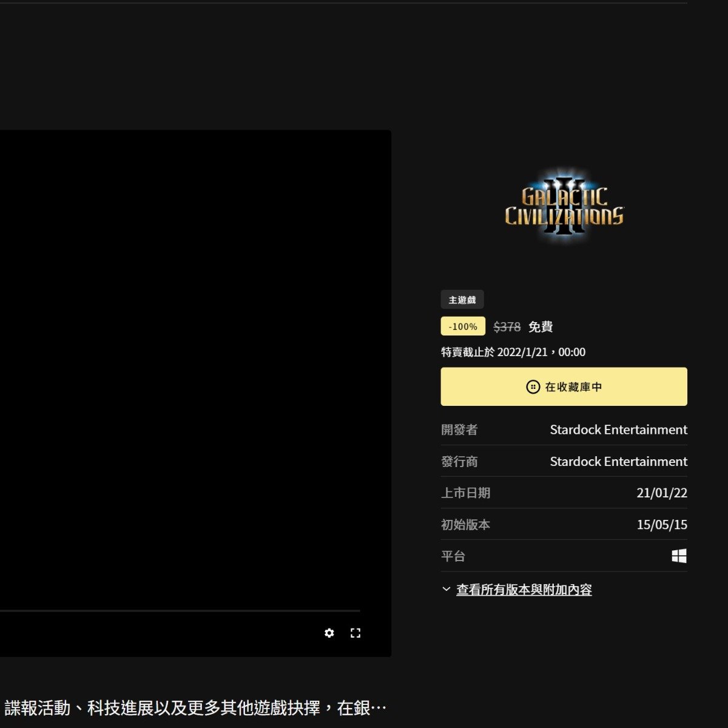
Task: Click the 特賣截止於 2022/1/21 text
Action: point(513,352)
